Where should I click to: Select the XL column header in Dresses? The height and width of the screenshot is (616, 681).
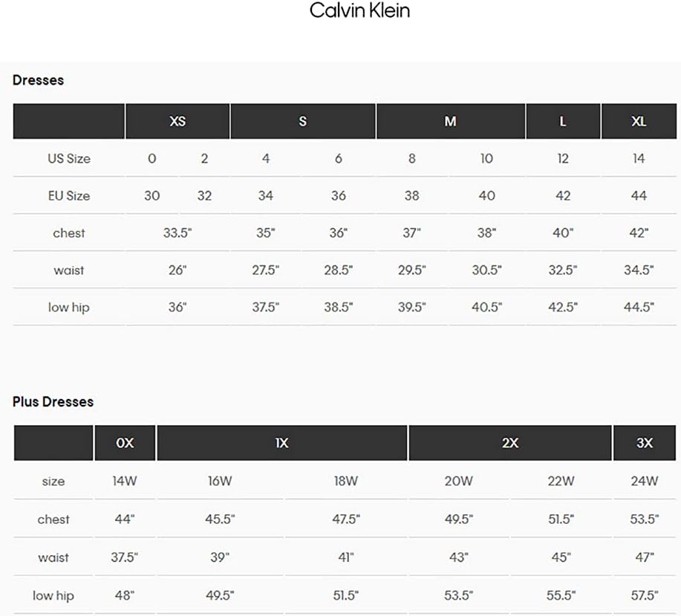click(639, 122)
